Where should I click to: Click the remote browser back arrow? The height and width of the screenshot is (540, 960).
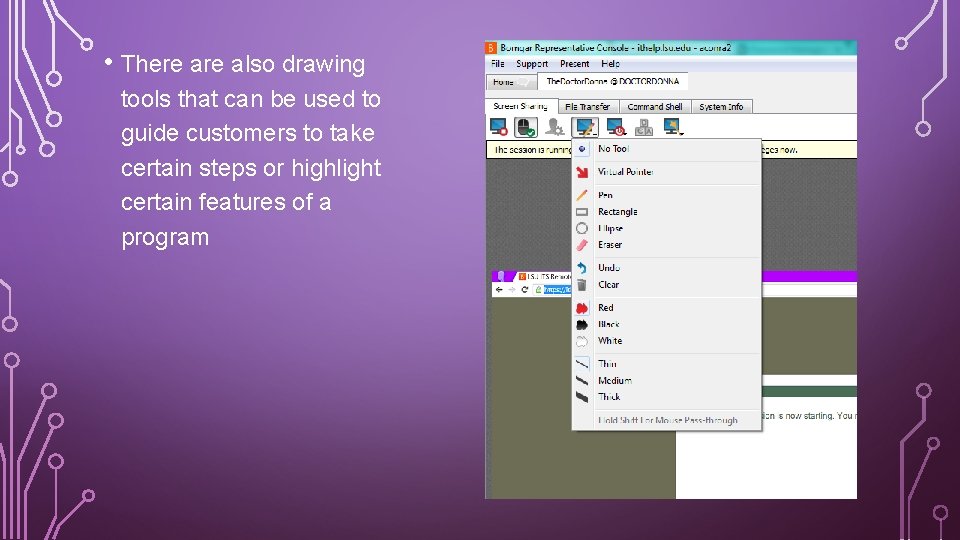pos(498,290)
